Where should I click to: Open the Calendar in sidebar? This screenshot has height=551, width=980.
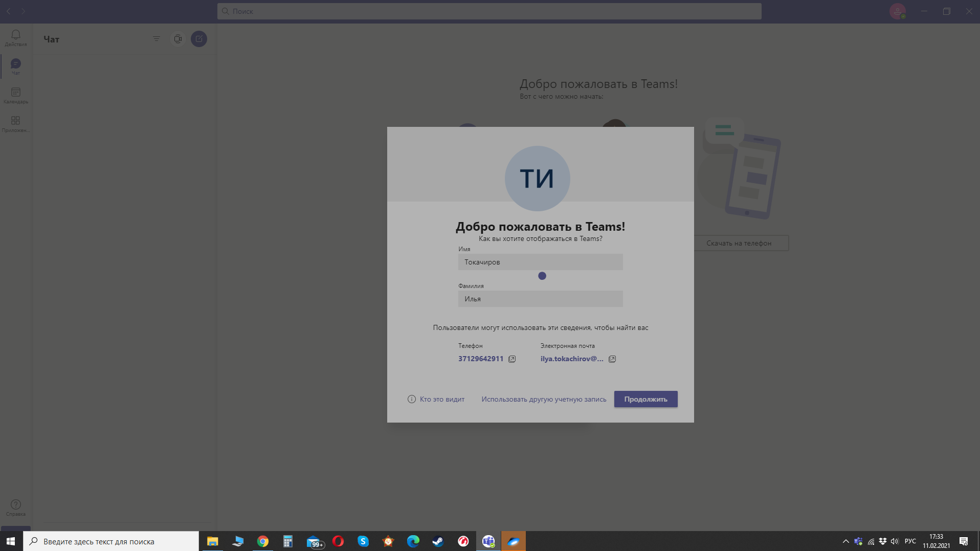click(16, 95)
